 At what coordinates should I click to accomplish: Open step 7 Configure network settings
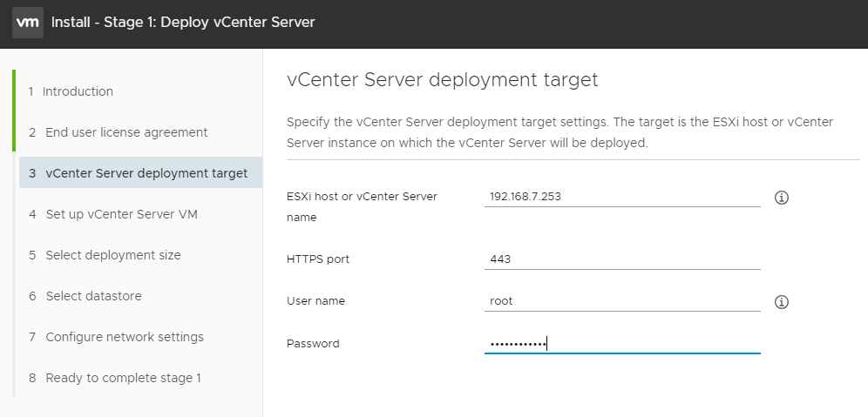(x=116, y=337)
